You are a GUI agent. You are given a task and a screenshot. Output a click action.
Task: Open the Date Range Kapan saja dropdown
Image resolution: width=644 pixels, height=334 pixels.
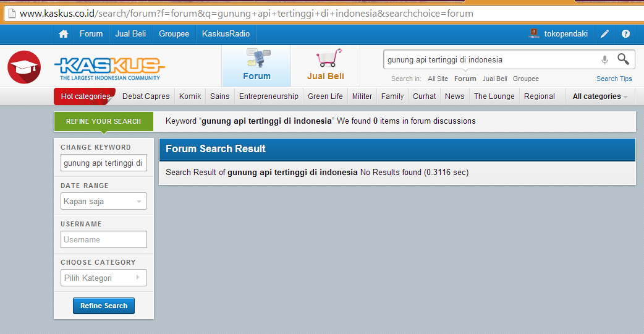(x=103, y=201)
